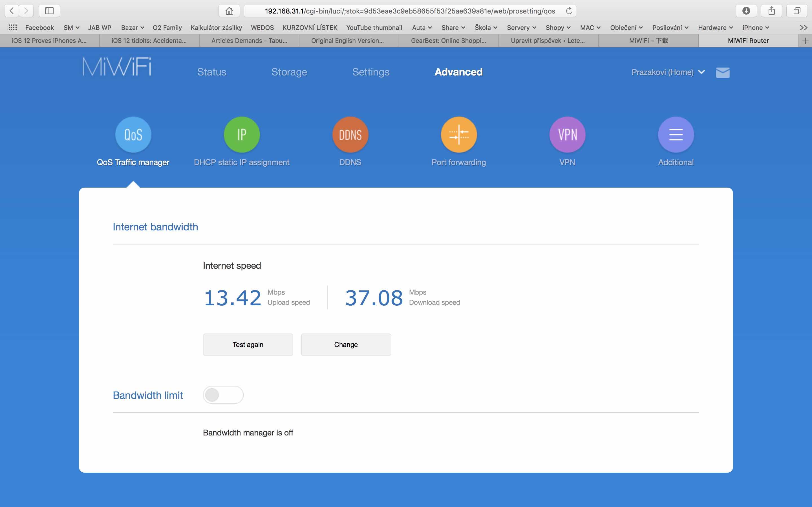Click the MiWiFi logo
The width and height of the screenshot is (812, 507).
pyautogui.click(x=117, y=67)
